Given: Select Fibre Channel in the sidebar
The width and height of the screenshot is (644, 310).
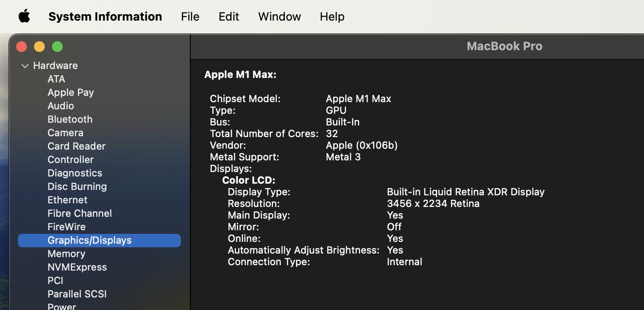Looking at the screenshot, I should [80, 213].
